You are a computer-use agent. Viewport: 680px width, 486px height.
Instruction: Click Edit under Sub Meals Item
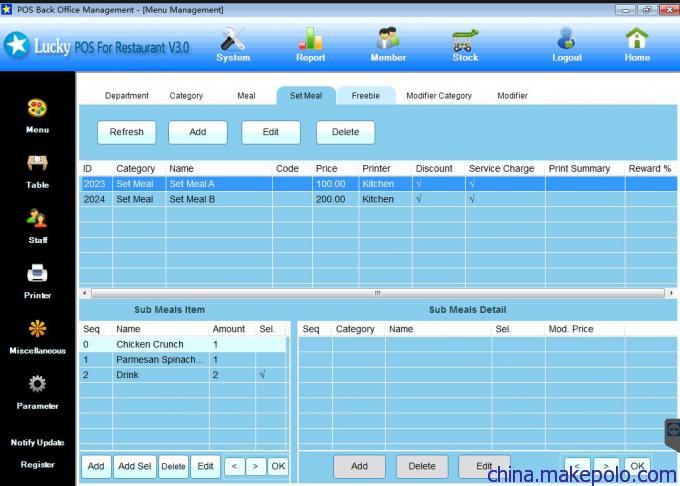[206, 466]
